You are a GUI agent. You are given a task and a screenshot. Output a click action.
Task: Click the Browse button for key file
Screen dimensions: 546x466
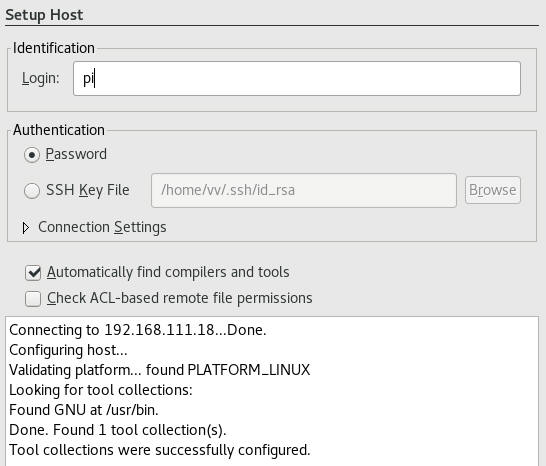click(493, 190)
